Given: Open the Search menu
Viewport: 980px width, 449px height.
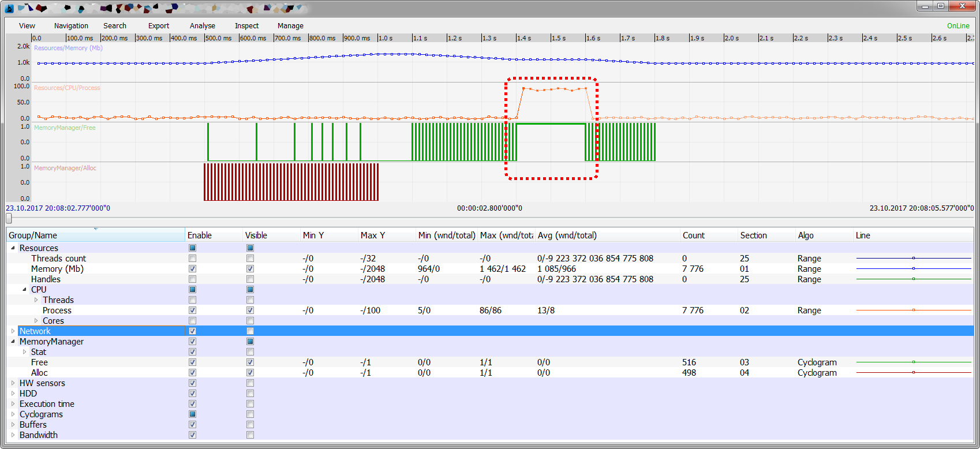Looking at the screenshot, I should (x=115, y=26).
